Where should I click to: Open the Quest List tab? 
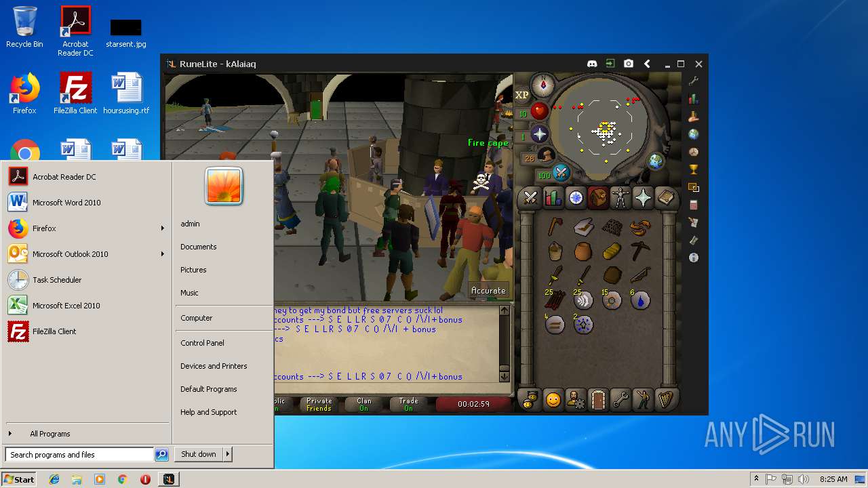(x=575, y=197)
